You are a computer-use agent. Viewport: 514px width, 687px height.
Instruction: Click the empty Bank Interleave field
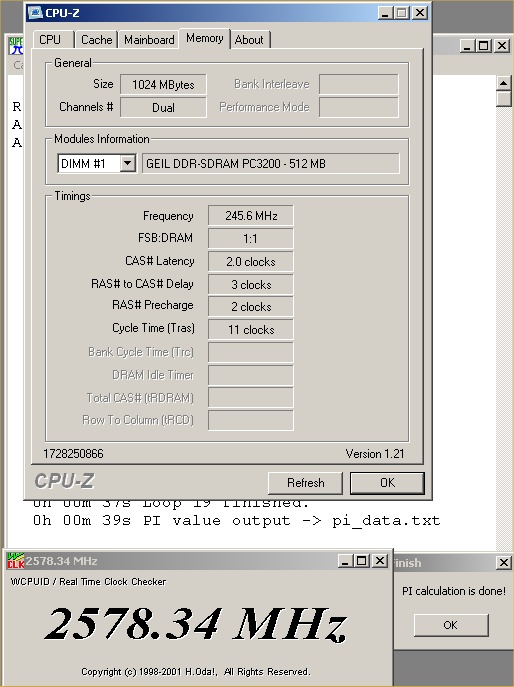359,84
